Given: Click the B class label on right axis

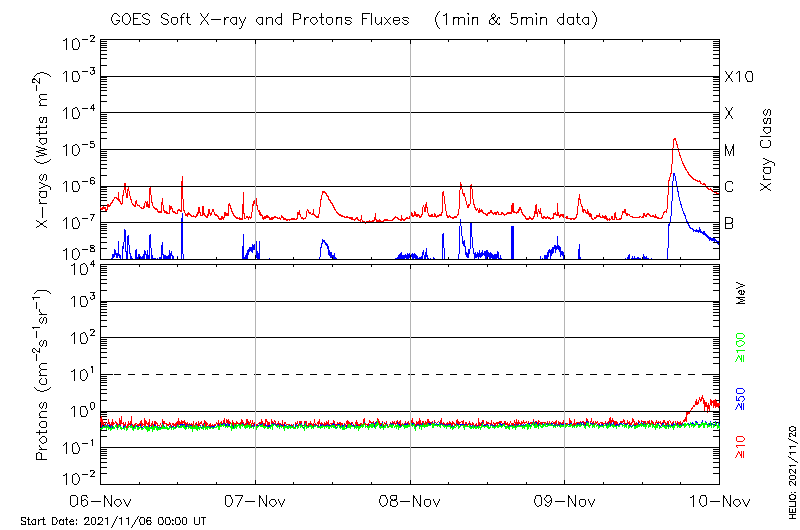Looking at the screenshot, I should pyautogui.click(x=729, y=223).
